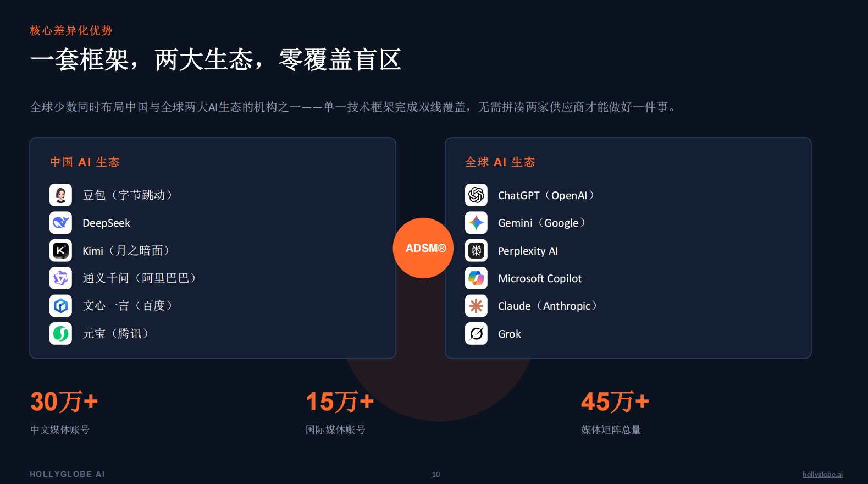Select the "Perplexity AI" label text
The width and height of the screenshot is (868, 484).
coord(528,251)
